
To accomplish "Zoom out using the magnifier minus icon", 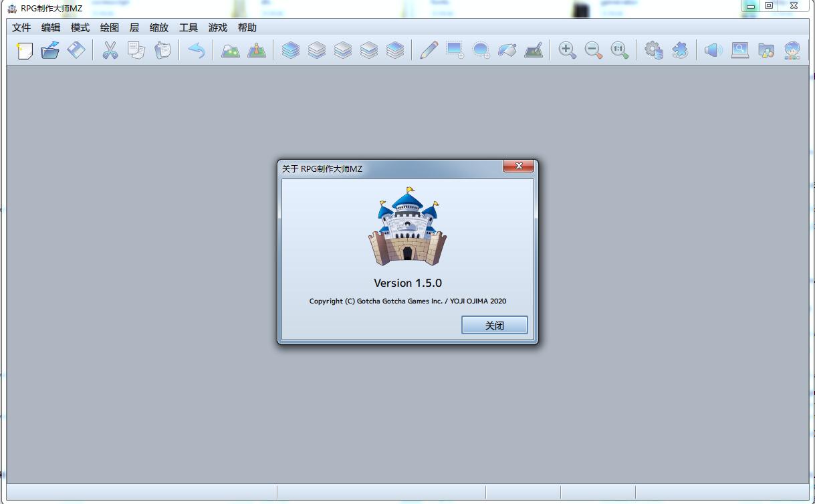I will pos(594,50).
